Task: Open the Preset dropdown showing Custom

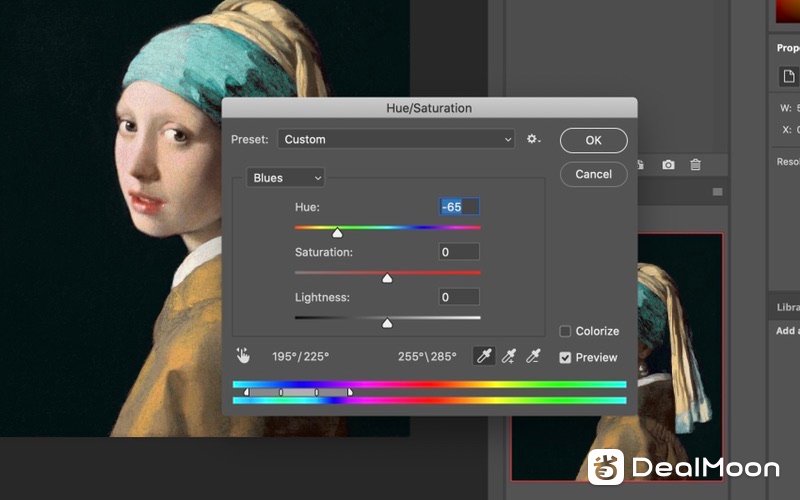Action: coord(396,139)
